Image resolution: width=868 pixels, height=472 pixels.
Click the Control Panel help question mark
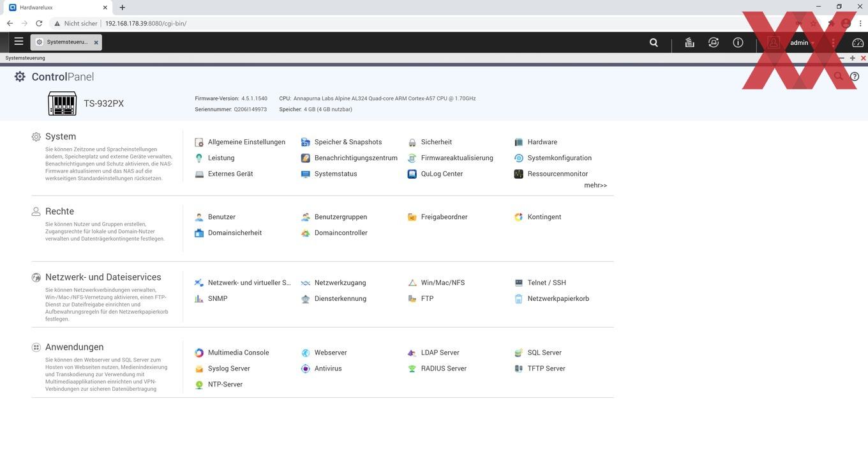(855, 77)
